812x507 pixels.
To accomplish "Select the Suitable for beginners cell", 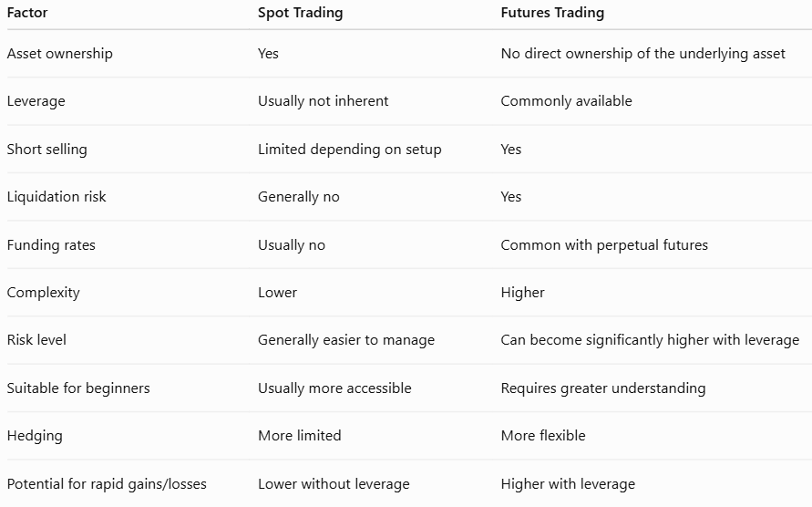I will pyautogui.click(x=78, y=388).
